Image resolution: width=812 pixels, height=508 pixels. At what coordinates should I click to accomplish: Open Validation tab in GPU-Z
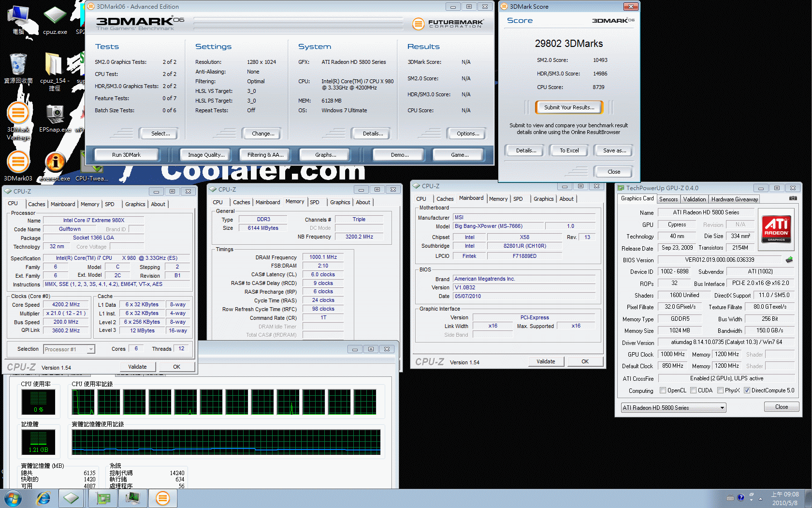pos(695,199)
